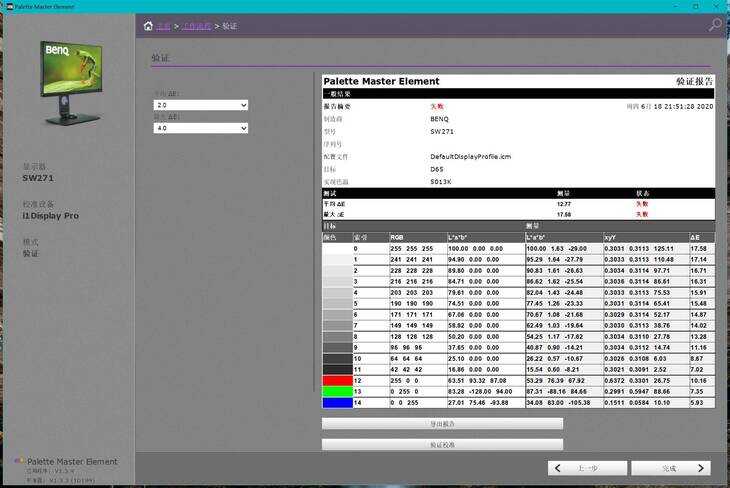The height and width of the screenshot is (488, 730).
Task: Click the Palette Master Element report title
Action: pyautogui.click(x=381, y=81)
